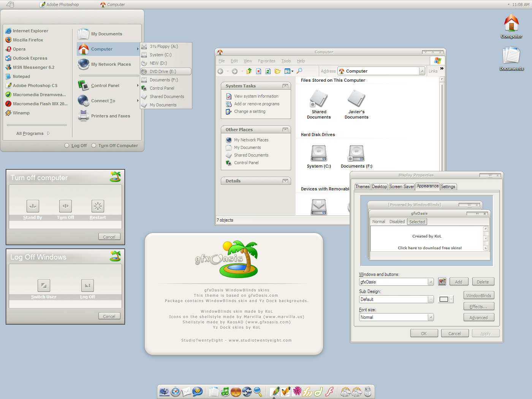This screenshot has width=532, height=399.
Task: Click the Search toolbar icon in Computer window
Action: pos(299,71)
